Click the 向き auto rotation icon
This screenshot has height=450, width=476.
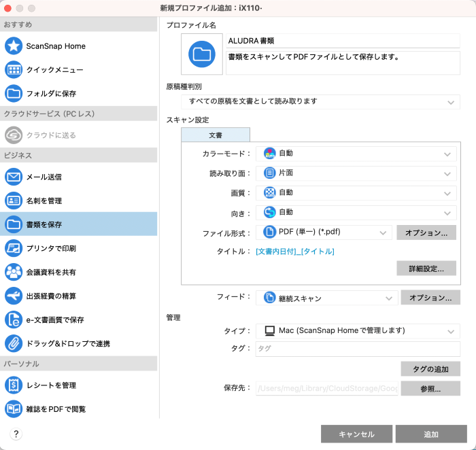click(x=269, y=212)
